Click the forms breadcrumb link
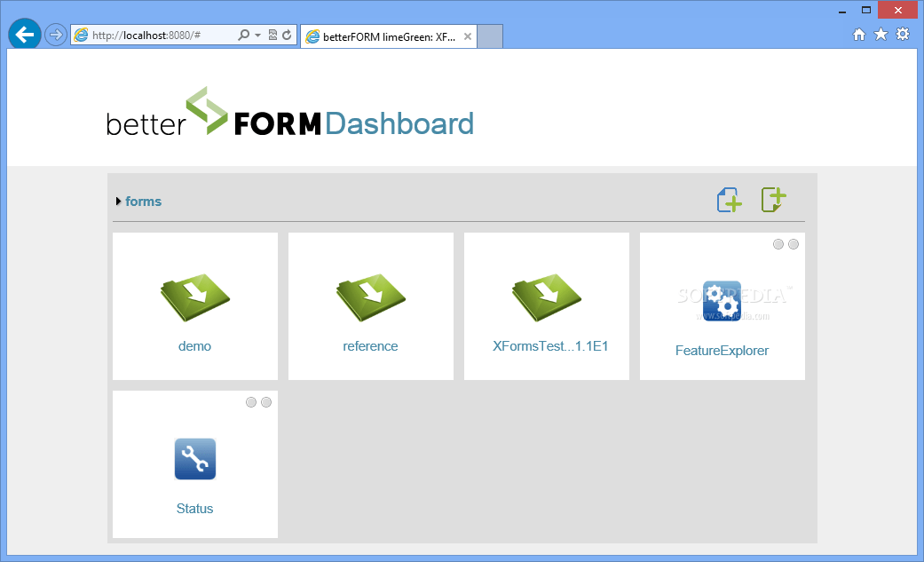The image size is (924, 562). coord(143,201)
